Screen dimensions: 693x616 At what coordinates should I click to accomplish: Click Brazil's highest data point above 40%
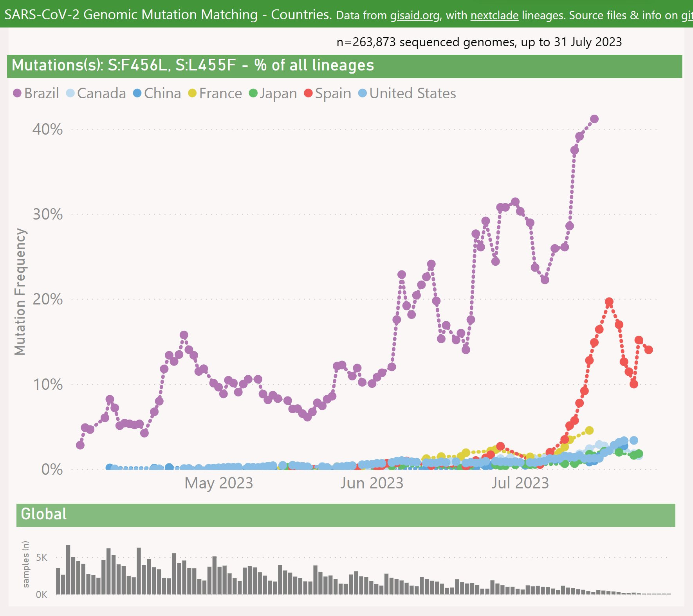[x=594, y=119]
